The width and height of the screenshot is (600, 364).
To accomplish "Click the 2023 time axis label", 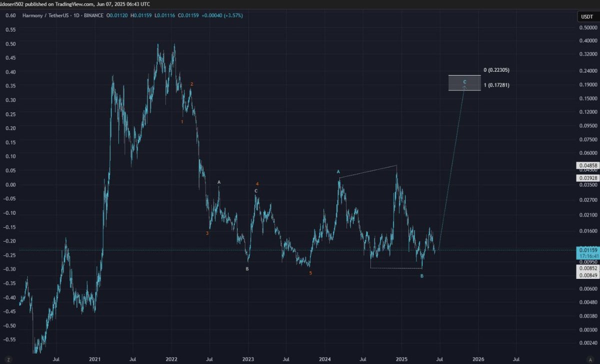I will [248, 359].
